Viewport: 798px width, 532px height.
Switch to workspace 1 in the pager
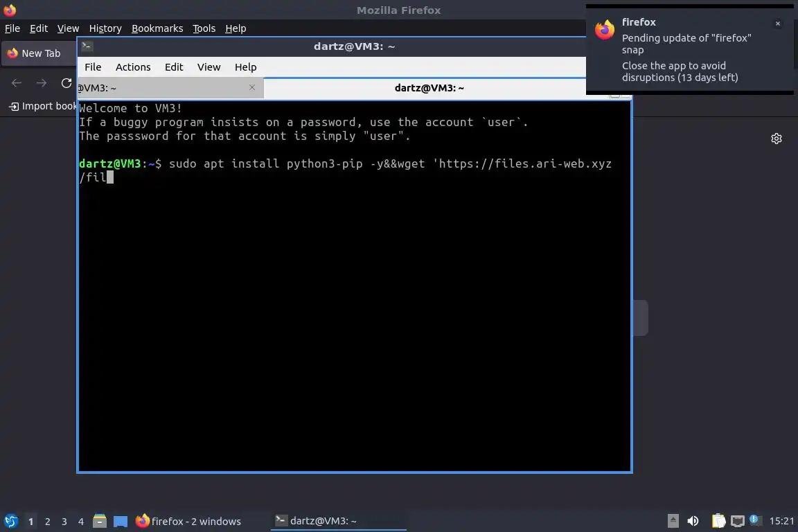[x=30, y=522]
